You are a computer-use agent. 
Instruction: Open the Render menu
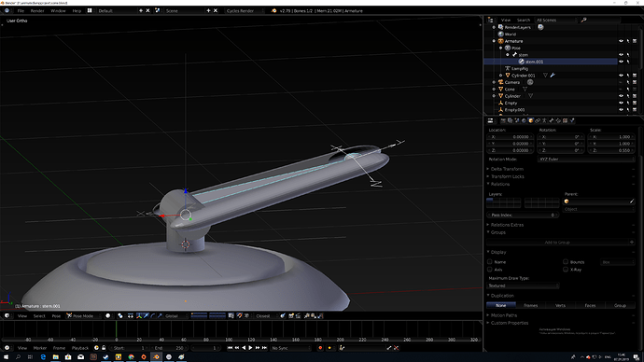(37, 10)
